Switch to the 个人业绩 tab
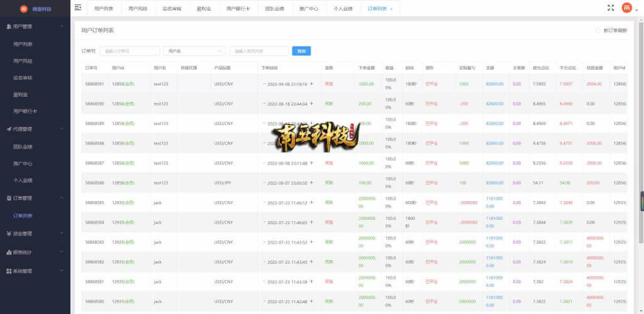 point(343,9)
